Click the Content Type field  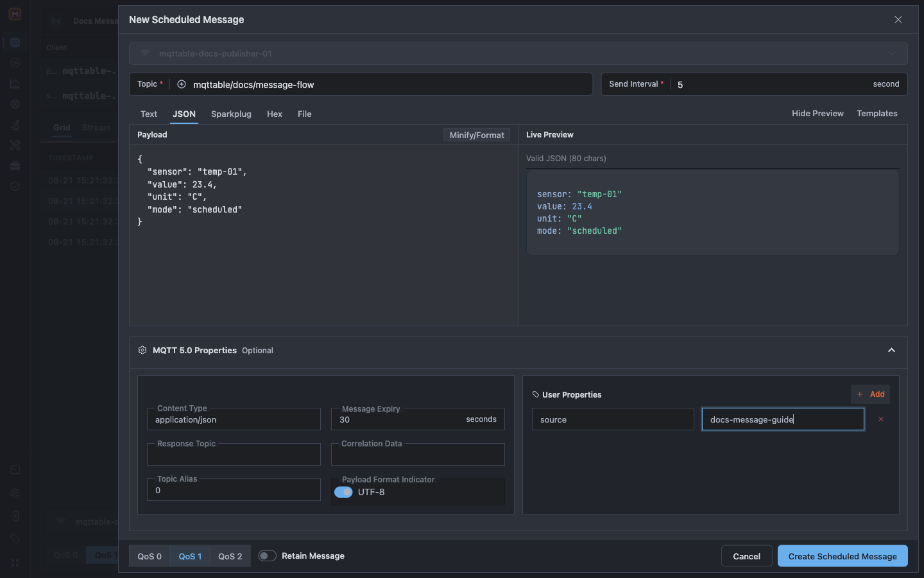(234, 419)
